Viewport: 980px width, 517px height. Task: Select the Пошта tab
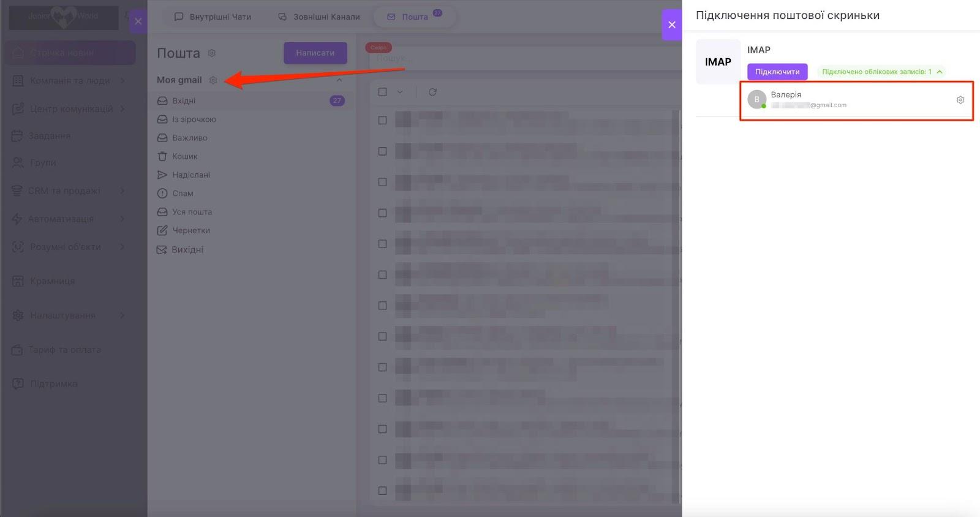415,17
